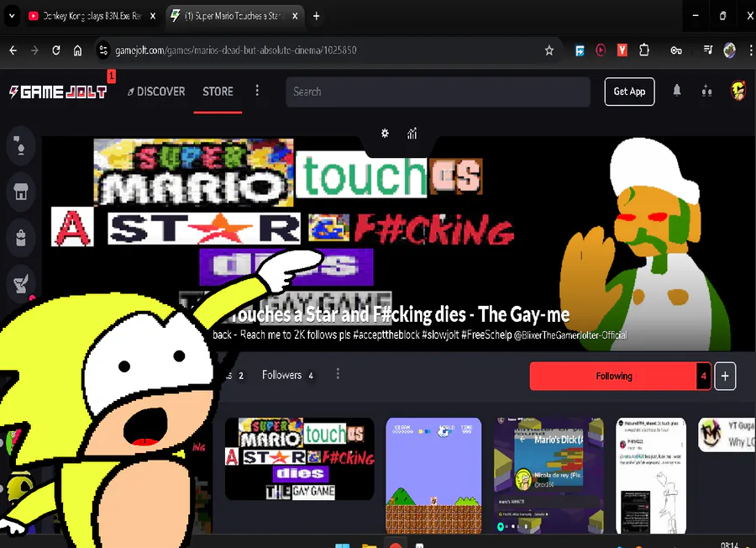
Task: Expand the tab search dropdown arrow
Action: pos(12,16)
